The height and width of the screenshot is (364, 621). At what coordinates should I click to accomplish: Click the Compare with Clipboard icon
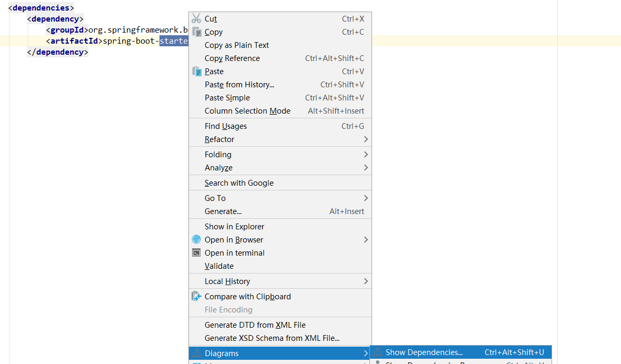point(197,297)
